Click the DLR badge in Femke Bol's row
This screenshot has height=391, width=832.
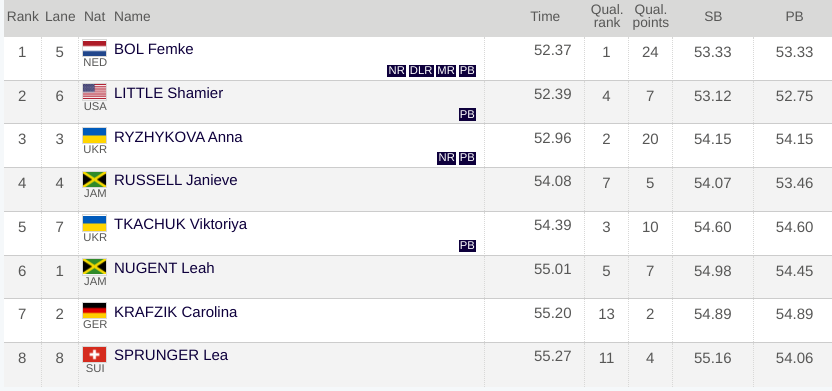(x=421, y=71)
